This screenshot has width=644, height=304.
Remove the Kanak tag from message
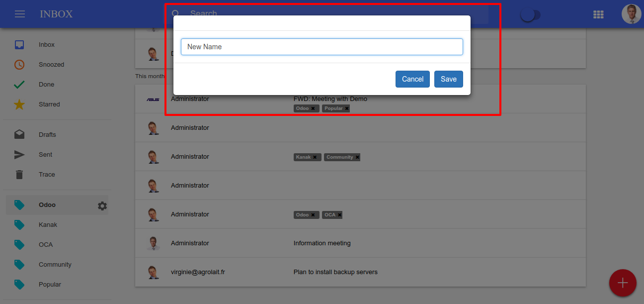click(315, 157)
